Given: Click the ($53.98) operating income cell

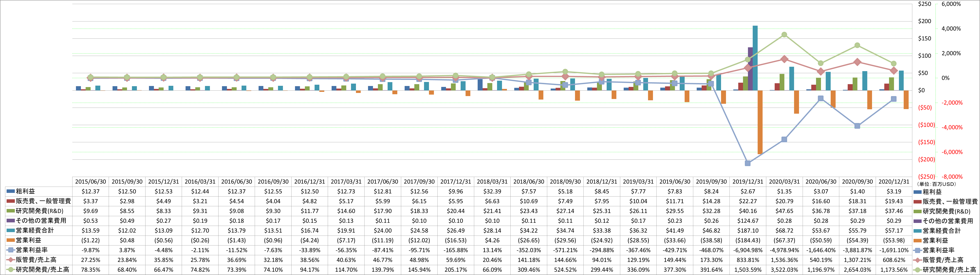Looking at the screenshot, I should [894, 240].
